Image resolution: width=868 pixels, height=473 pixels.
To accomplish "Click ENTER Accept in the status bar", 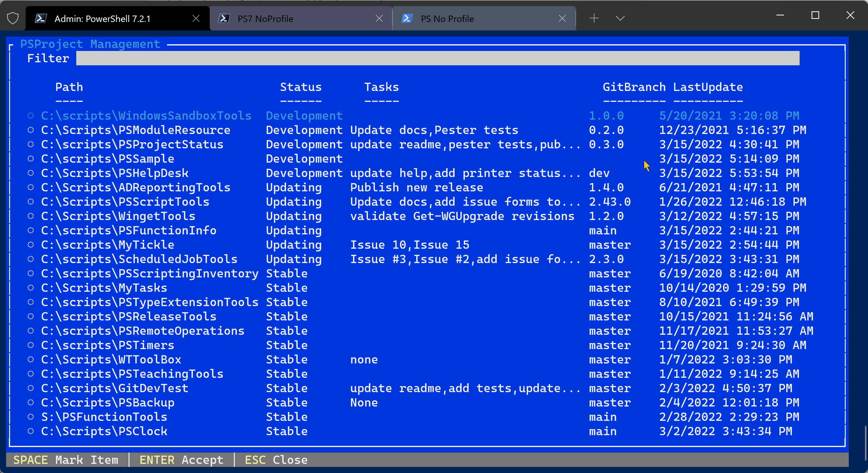I will click(181, 460).
